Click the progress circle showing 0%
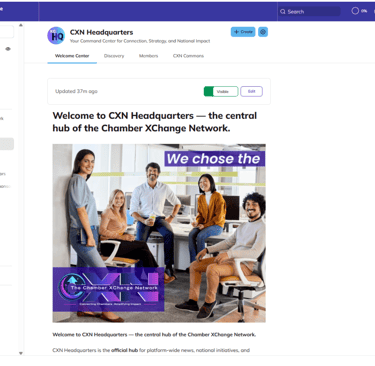375x366 pixels. click(355, 11)
